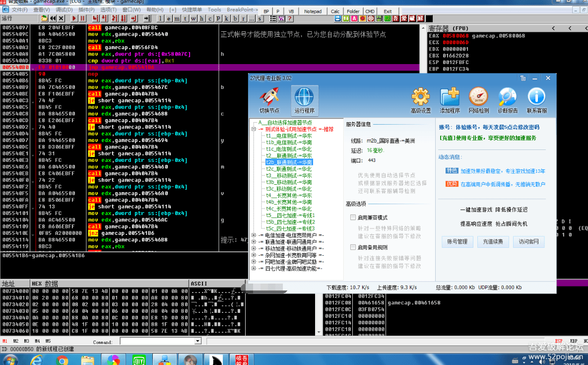588x365 pixels.
Task: Click the M2 memory dump button
Action: 16,341
